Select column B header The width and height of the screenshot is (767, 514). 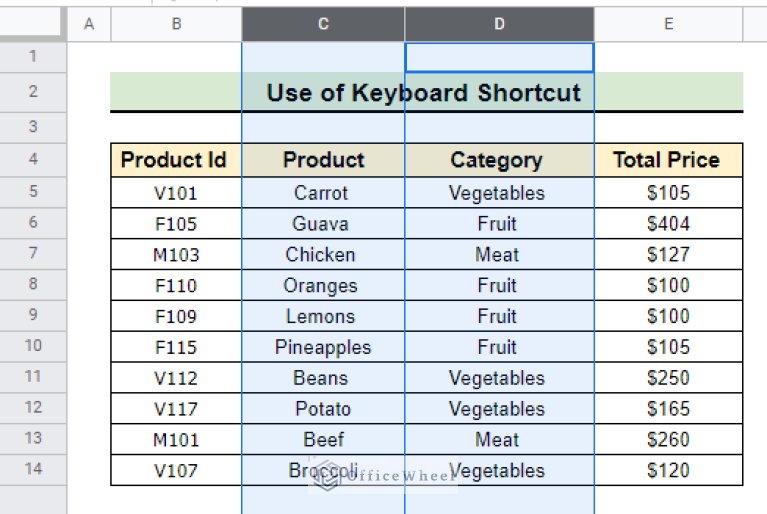(x=176, y=25)
